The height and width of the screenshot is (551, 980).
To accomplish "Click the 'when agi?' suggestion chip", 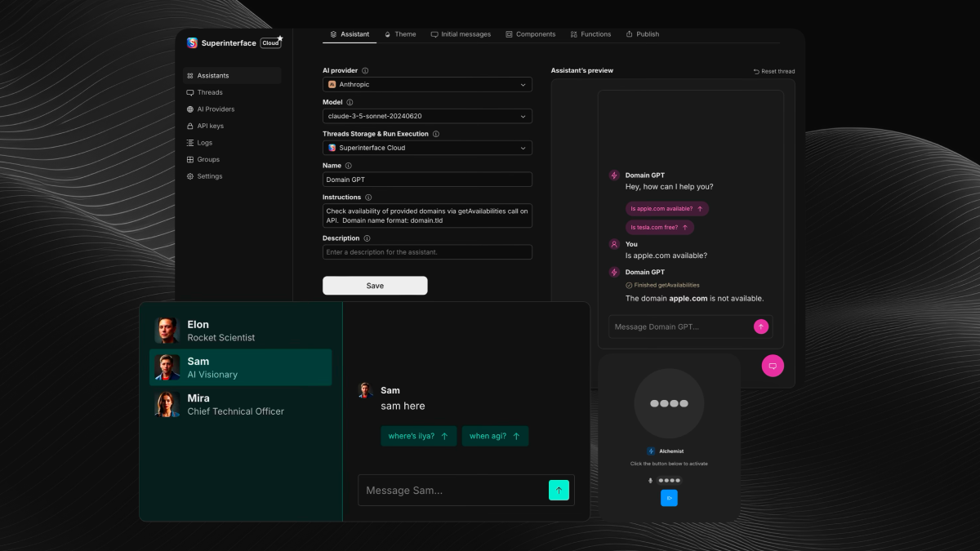I will tap(495, 436).
